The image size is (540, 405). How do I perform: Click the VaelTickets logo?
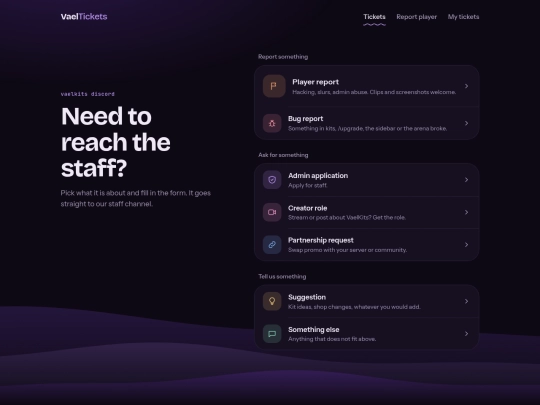(84, 17)
